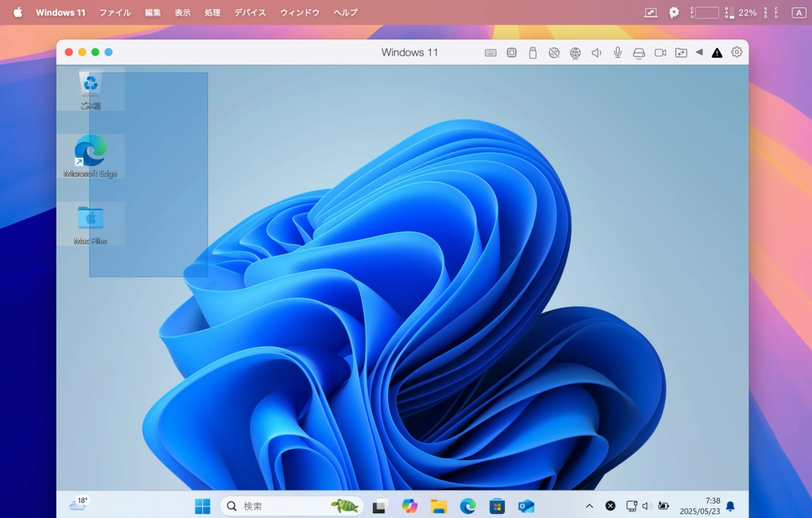This screenshot has height=518, width=812.
Task: Open the デバイス menu
Action: click(250, 13)
